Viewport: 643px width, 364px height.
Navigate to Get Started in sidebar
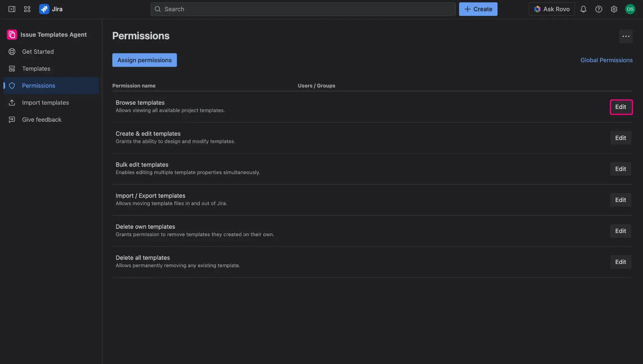38,52
